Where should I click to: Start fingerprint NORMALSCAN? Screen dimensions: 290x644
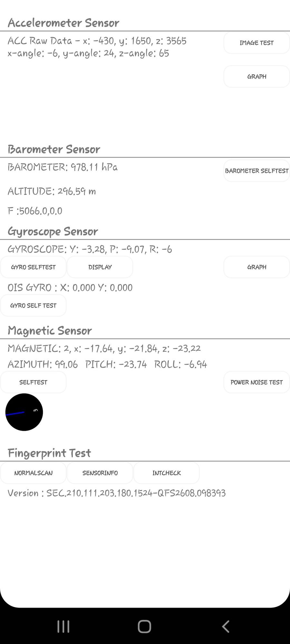pos(33,473)
